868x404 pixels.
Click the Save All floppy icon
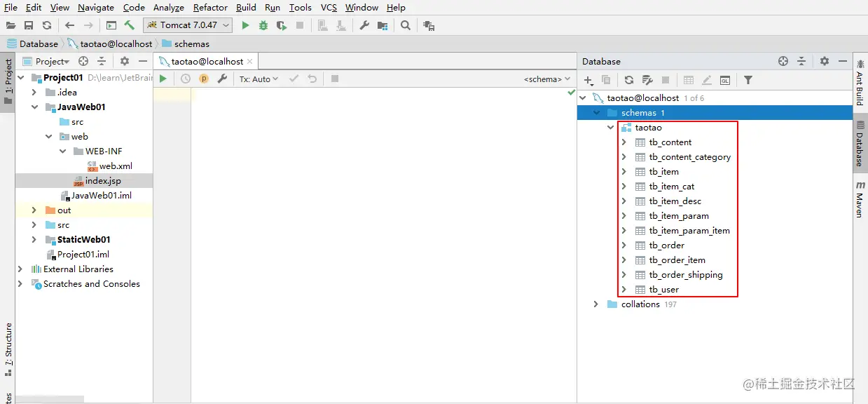point(29,25)
